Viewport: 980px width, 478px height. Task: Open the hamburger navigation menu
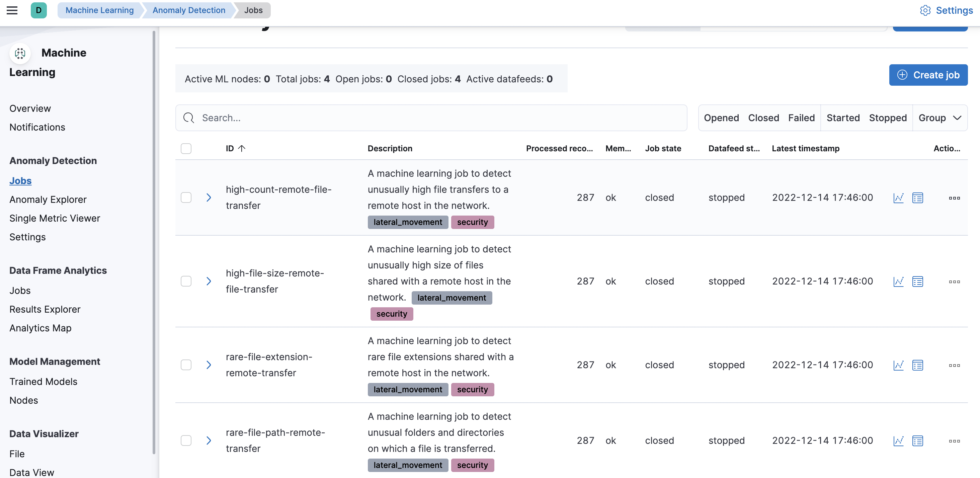12,10
